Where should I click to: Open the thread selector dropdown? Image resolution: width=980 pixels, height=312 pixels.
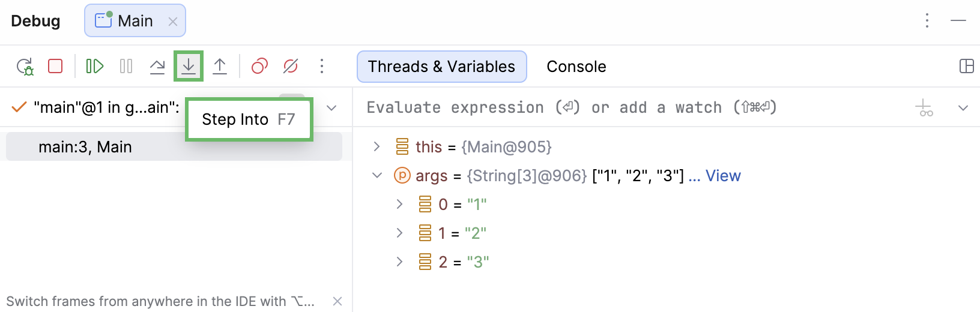[x=331, y=108]
